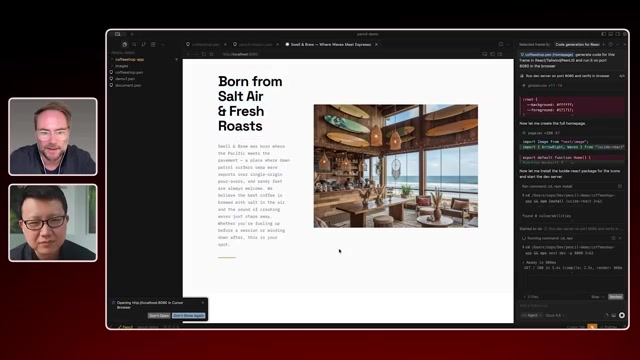The height and width of the screenshot is (360, 640).
Task: Click the orange status bar indicator
Action: tap(592, 327)
